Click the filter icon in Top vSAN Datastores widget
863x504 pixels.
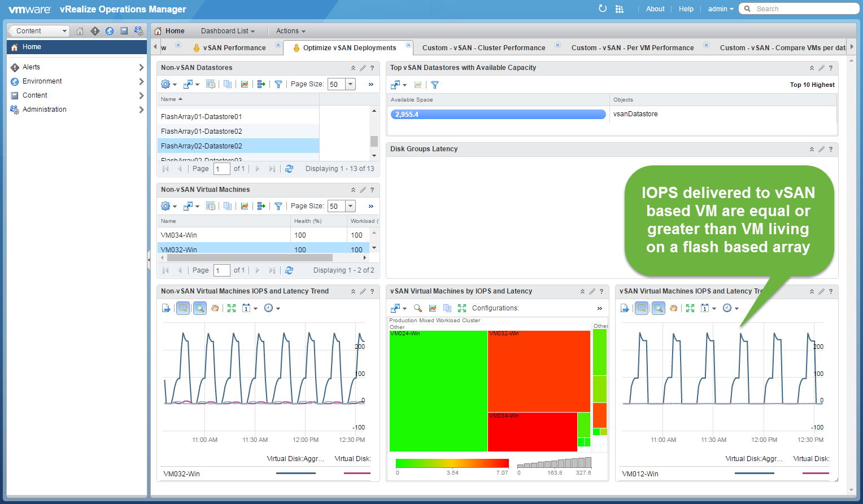435,85
